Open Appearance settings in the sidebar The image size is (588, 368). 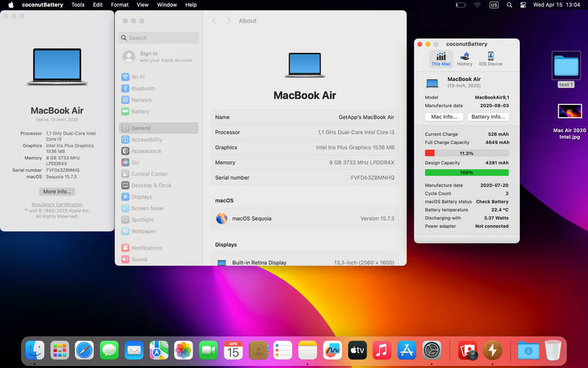[x=159, y=151]
